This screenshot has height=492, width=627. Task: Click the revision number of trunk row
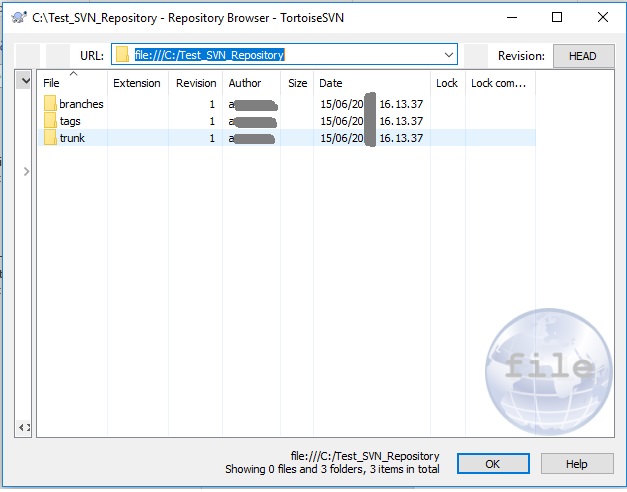point(212,138)
